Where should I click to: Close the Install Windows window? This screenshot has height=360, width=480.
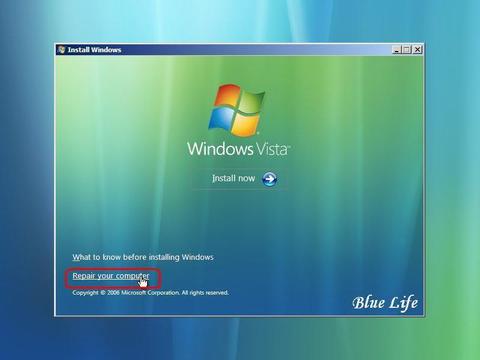point(417,50)
